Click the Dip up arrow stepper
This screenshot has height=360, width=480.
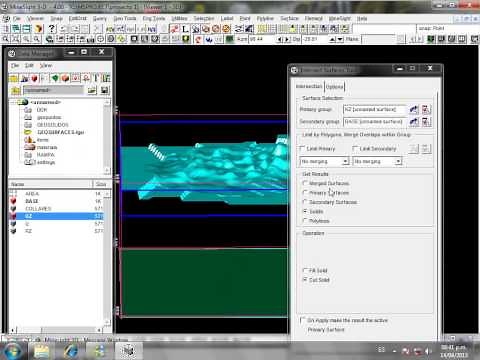pos(332,39)
